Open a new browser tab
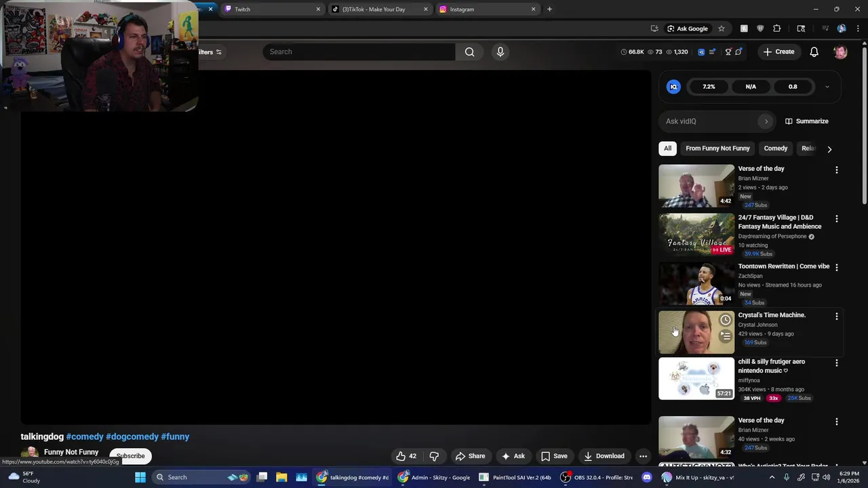This screenshot has height=488, width=868. (x=549, y=9)
